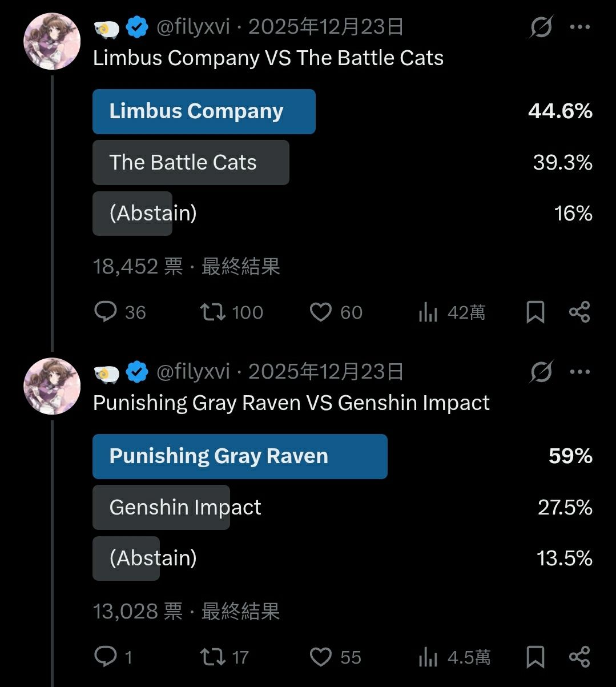Bookmark the Punishing Gray Raven poll post
The height and width of the screenshot is (687, 616).
(x=535, y=657)
